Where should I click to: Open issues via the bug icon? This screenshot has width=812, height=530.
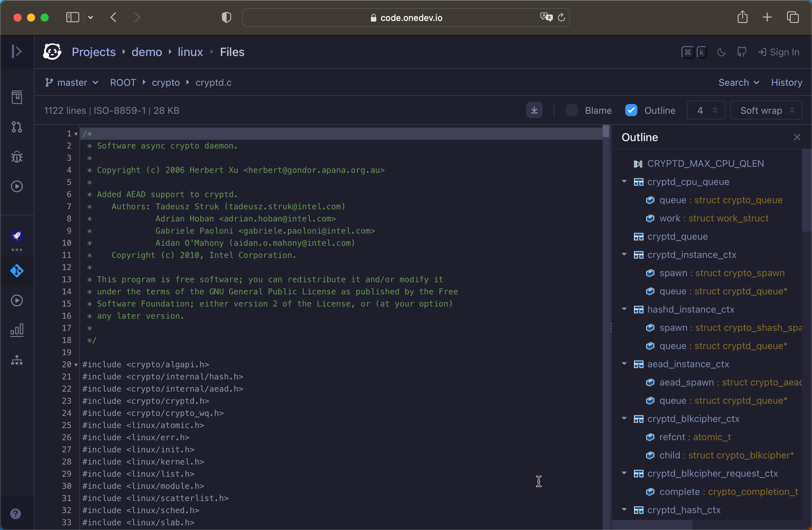(17, 157)
